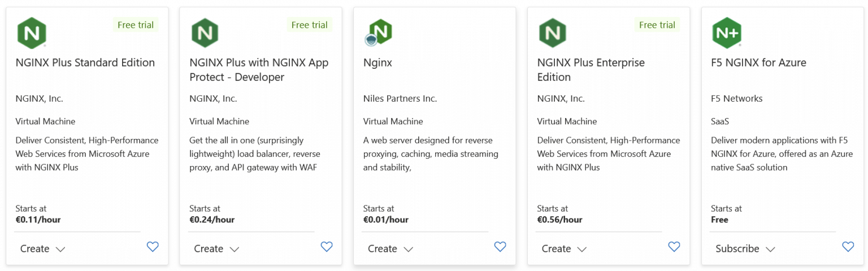Viewport: 868px width, 271px height.
Task: Open Create dropdown on NGINX App Protect card
Action: pos(217,248)
